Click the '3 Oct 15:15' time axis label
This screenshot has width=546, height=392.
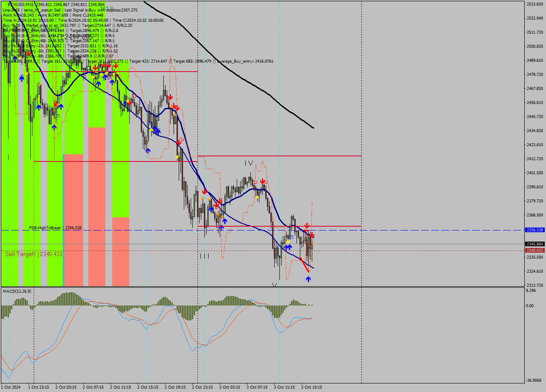point(312,387)
